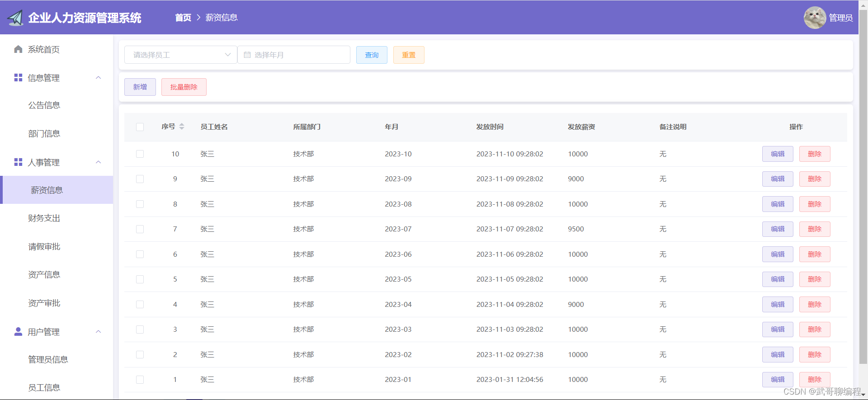Edit the 2023-10 salary record

pyautogui.click(x=778, y=154)
